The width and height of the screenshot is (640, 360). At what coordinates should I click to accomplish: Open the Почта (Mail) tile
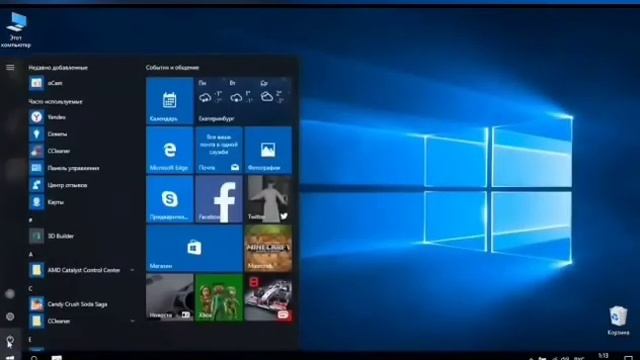(x=219, y=150)
